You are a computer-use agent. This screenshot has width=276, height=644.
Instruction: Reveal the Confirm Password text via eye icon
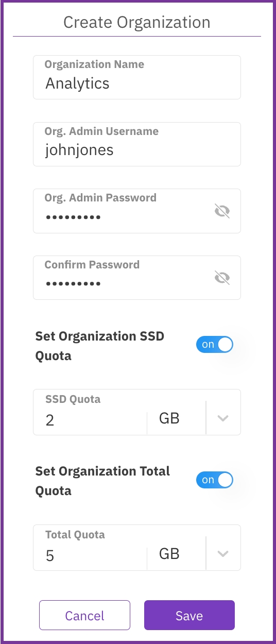click(222, 278)
